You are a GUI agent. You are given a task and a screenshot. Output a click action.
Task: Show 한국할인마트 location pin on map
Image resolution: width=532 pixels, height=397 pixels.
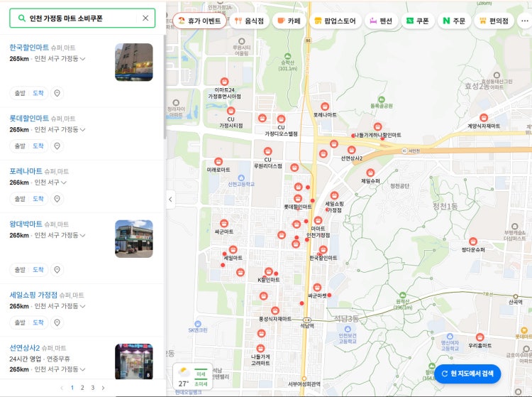57,93
